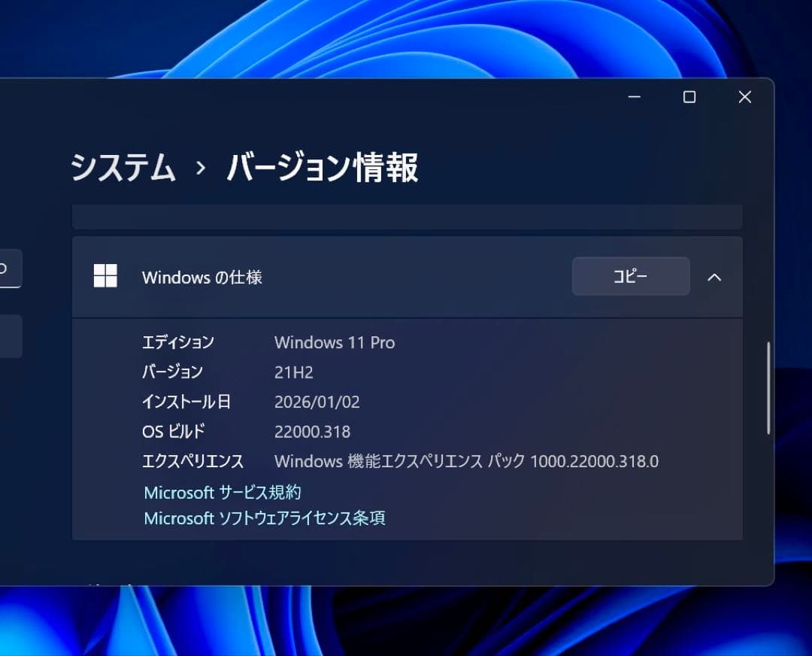The height and width of the screenshot is (656, 812).
Task: Select the installation date 2026/01/02
Action: (x=317, y=402)
